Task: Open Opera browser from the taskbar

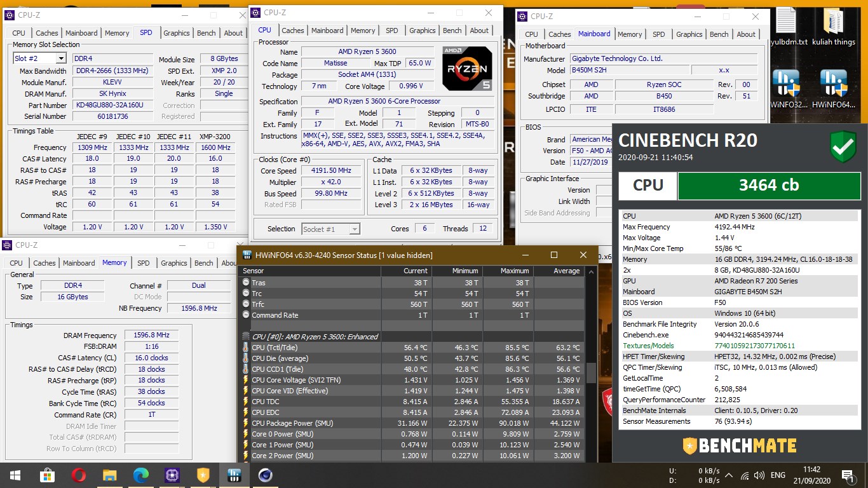Action: coord(79,475)
